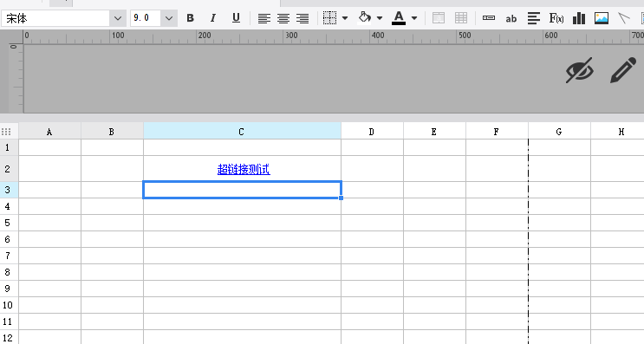Select row 3 header
The image size is (644, 344).
pyautogui.click(x=9, y=190)
